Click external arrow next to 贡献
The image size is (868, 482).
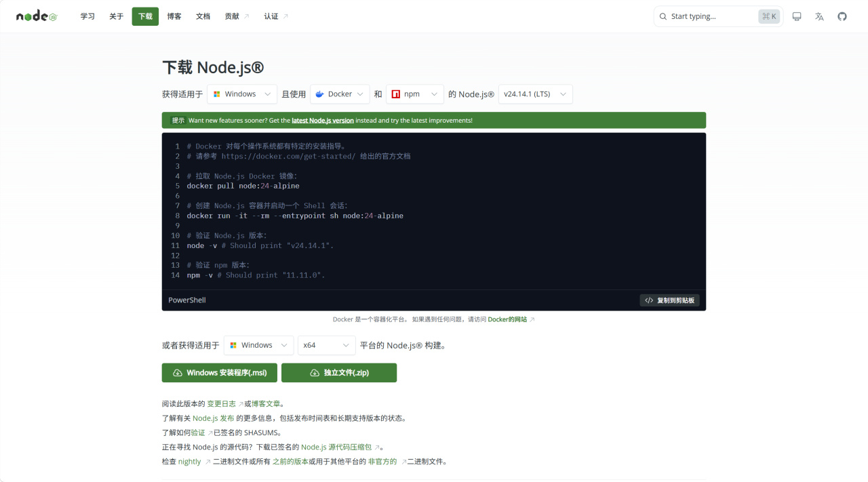pyautogui.click(x=247, y=16)
